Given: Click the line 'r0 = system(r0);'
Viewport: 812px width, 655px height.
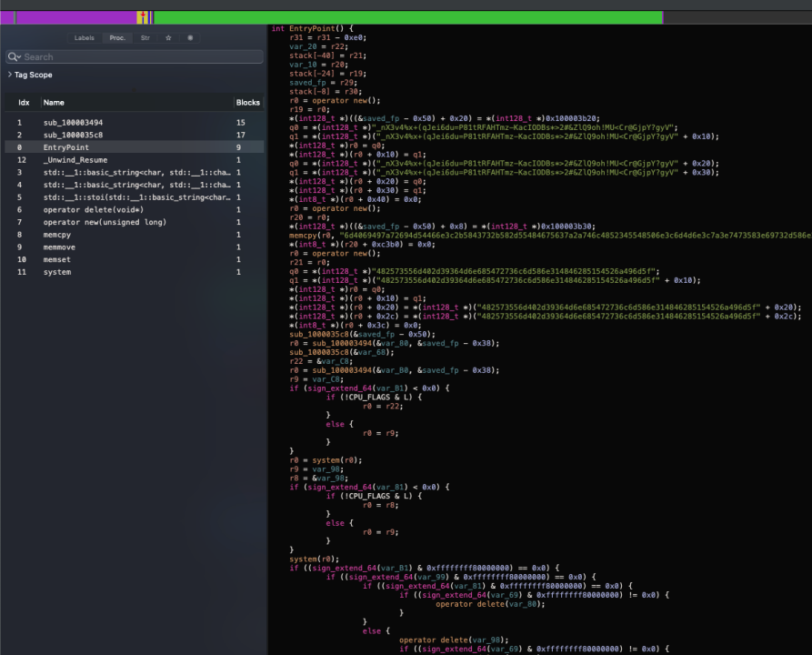Looking at the screenshot, I should [326, 459].
